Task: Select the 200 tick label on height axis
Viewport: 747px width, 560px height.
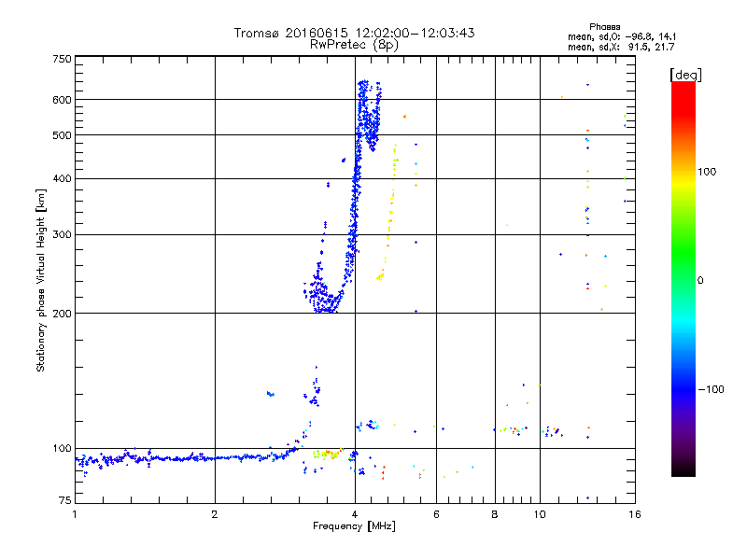Action: click(62, 314)
